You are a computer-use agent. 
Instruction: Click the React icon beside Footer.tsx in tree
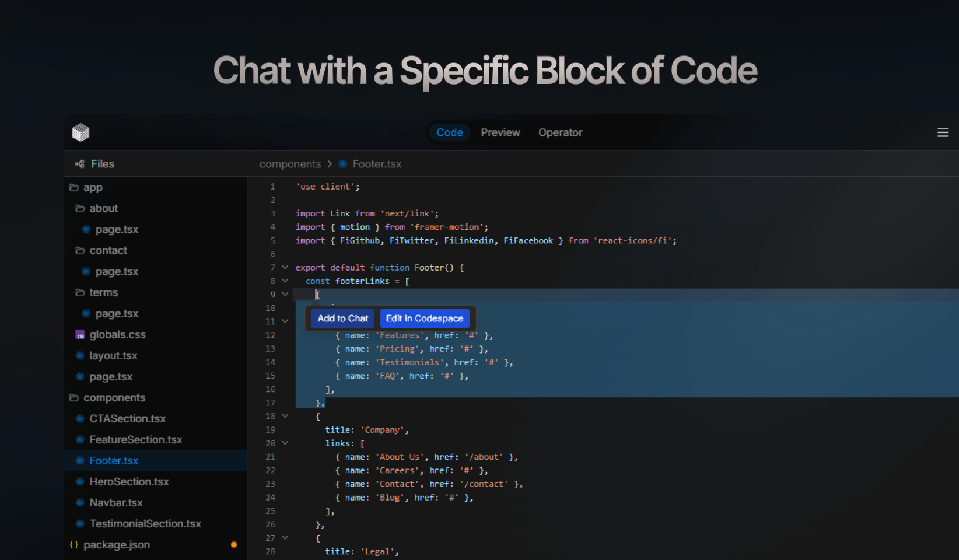pos(80,460)
